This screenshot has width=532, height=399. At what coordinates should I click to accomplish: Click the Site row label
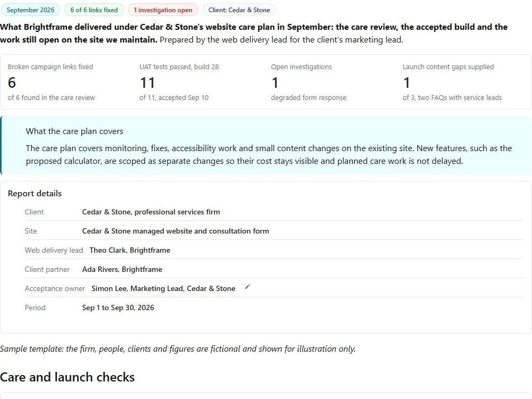tap(30, 231)
